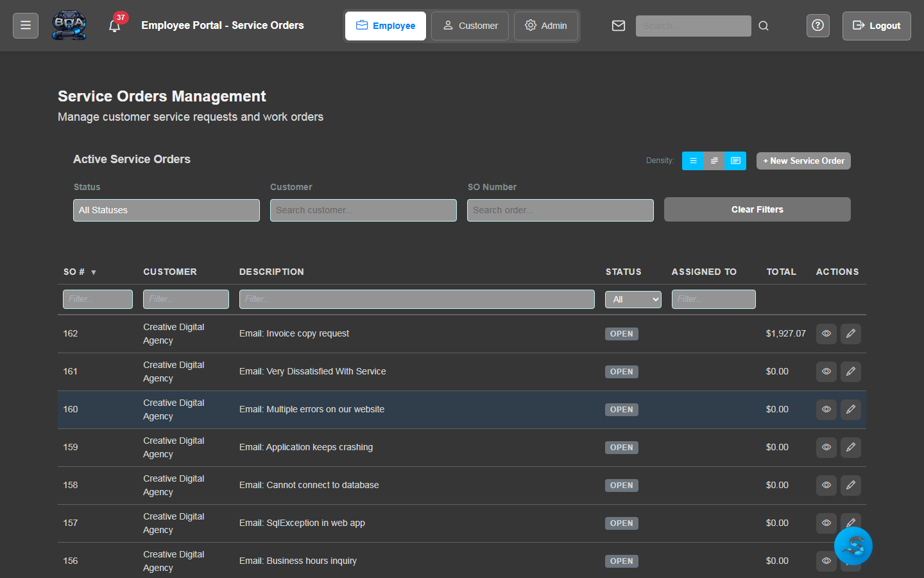Open the notification bell with 37 alerts

click(115, 26)
